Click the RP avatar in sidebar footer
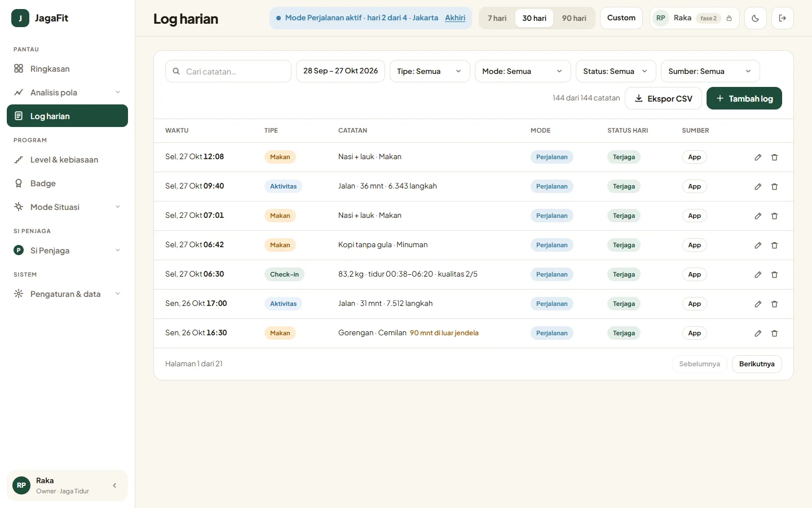The width and height of the screenshot is (812, 508). 21,485
